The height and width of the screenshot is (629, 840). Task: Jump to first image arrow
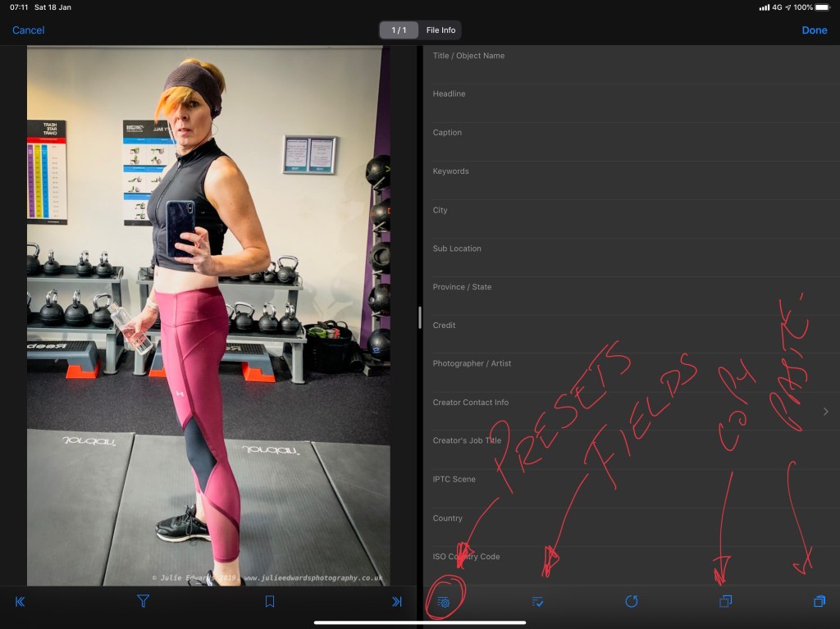(21, 602)
